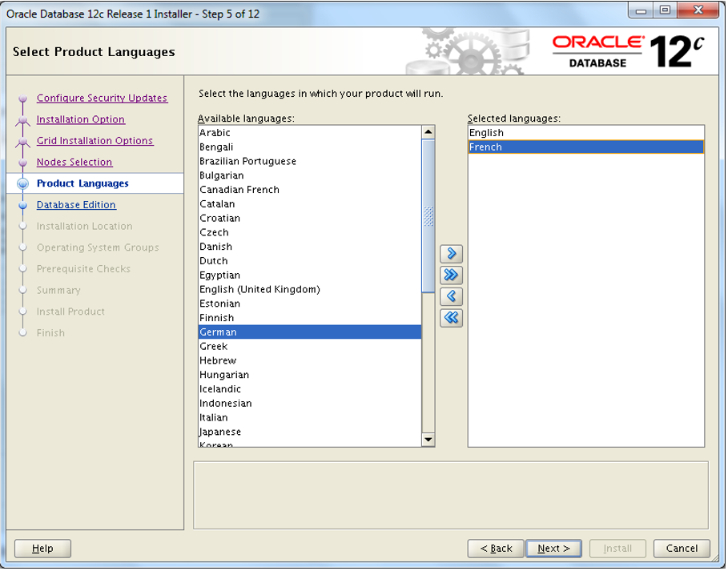Click the highlighted German entry

tap(310, 333)
